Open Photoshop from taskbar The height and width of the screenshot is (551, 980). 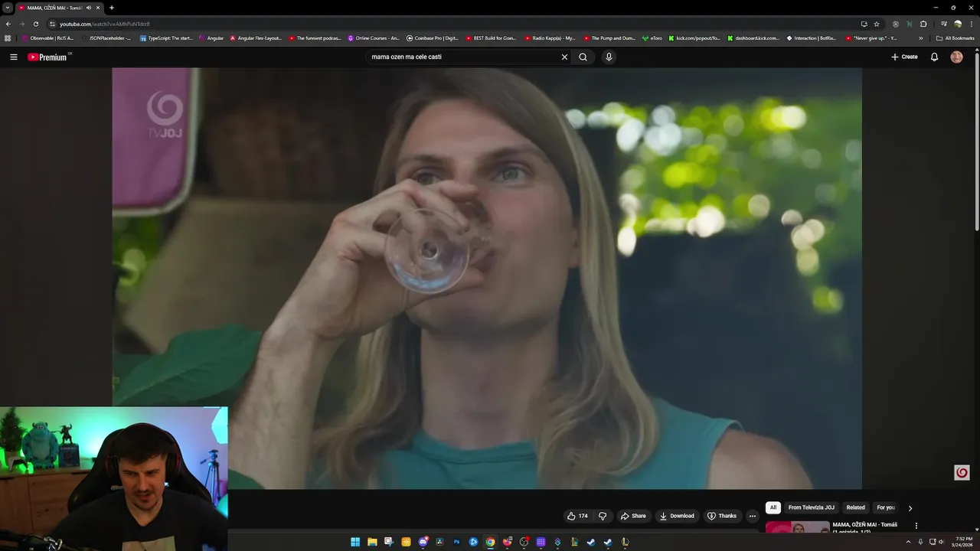456,542
